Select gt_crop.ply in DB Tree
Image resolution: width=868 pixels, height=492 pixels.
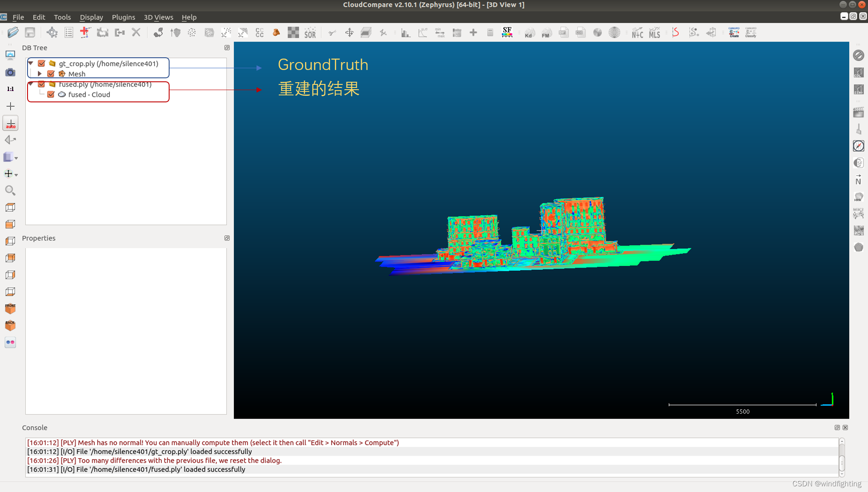pos(108,63)
